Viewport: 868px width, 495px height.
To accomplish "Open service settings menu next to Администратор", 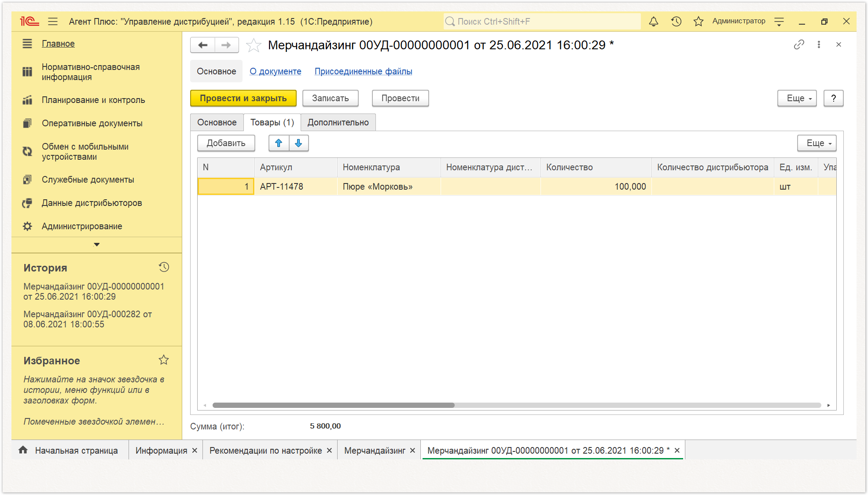I will pyautogui.click(x=779, y=21).
